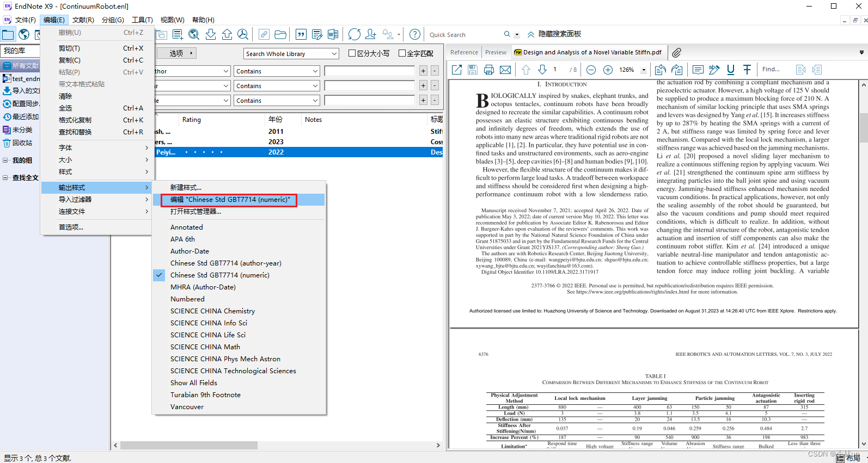Click 隐藏搜索面板 hide search panel
868x463 pixels.
tap(554, 34)
